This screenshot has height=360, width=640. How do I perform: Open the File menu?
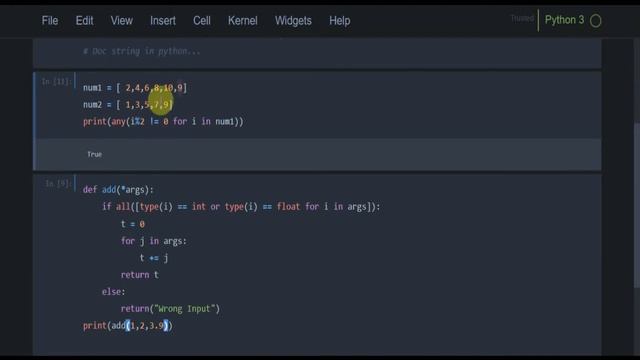click(50, 21)
